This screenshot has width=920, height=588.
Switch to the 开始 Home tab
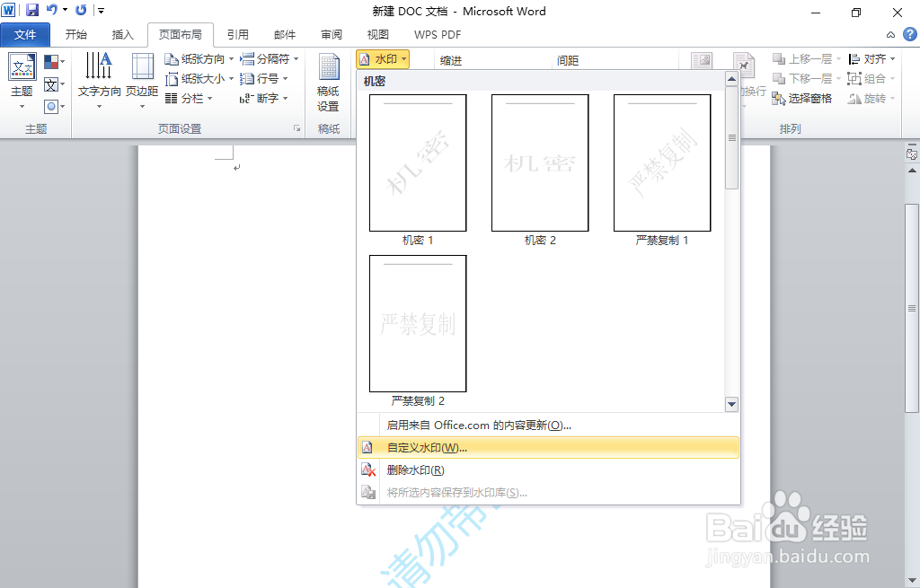(76, 35)
